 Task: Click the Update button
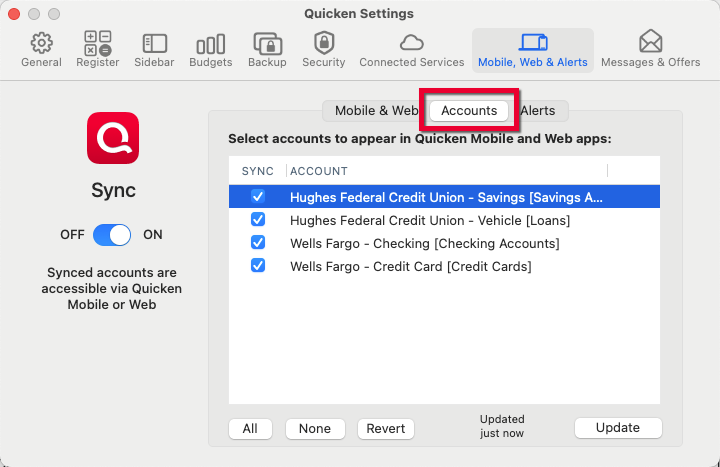[618, 428]
